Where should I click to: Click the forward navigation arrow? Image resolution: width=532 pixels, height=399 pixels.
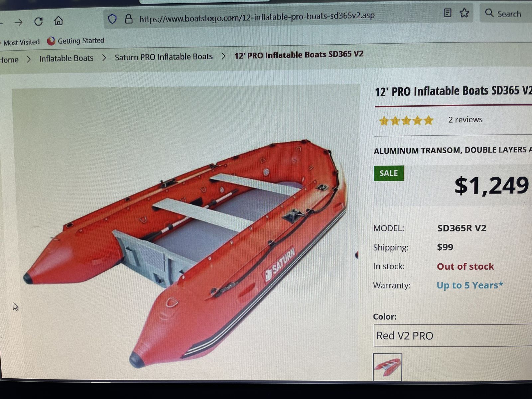coord(19,22)
